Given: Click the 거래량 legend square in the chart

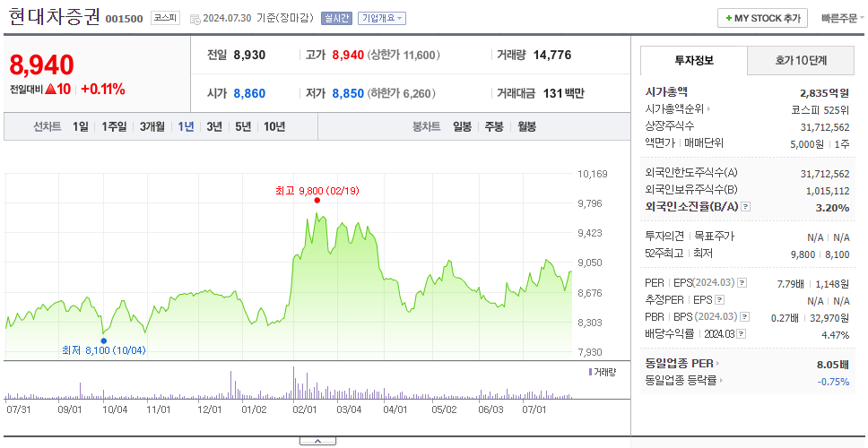Looking at the screenshot, I should tap(590, 372).
